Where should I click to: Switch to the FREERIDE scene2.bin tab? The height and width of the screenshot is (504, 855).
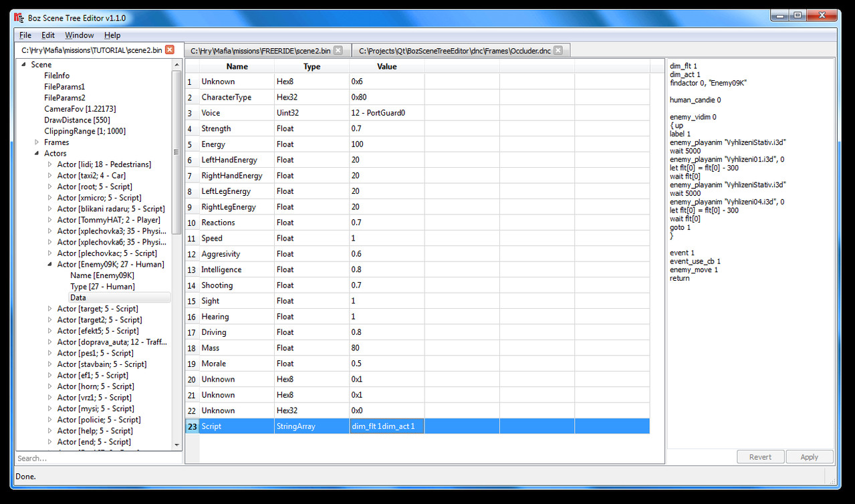pos(260,51)
